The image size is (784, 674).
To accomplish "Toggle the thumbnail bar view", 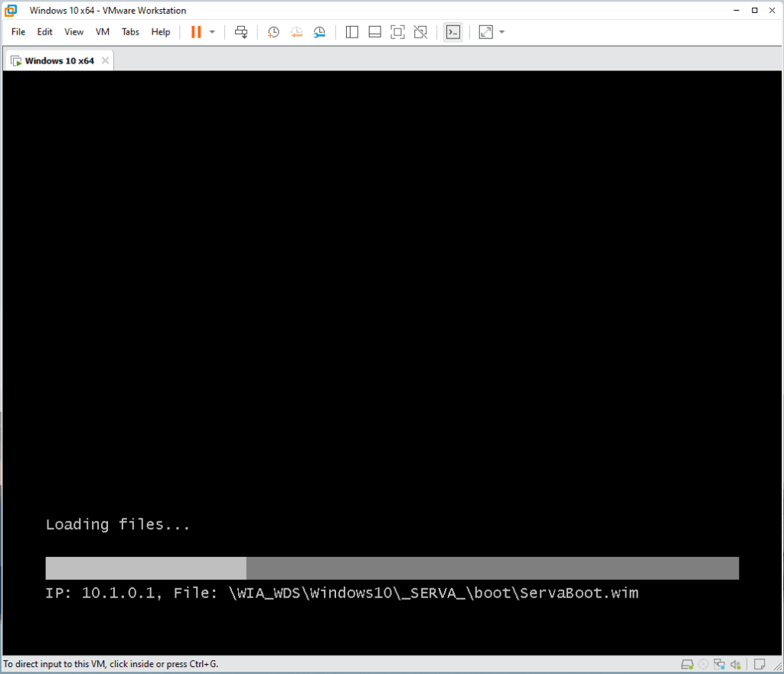I will pyautogui.click(x=374, y=32).
